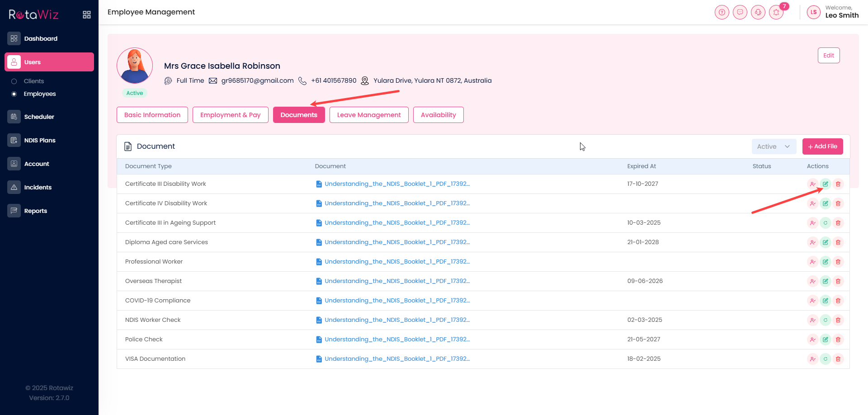The width and height of the screenshot is (868, 415).
Task: Delete the Police Check document
Action: coord(838,340)
